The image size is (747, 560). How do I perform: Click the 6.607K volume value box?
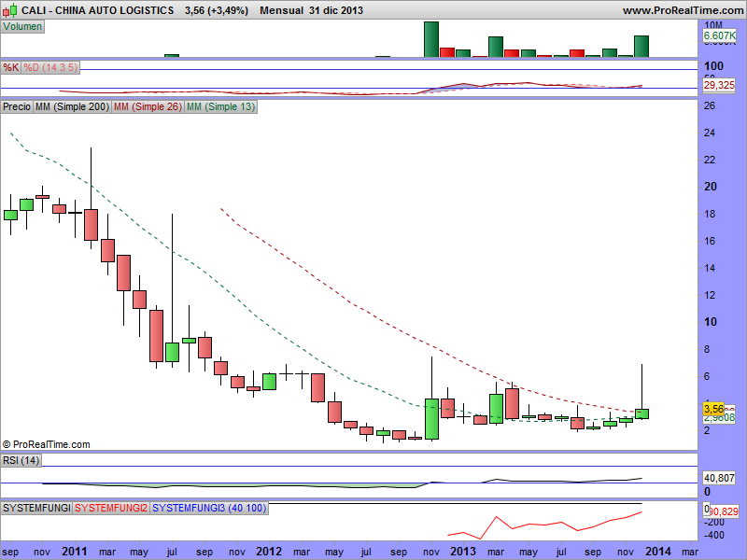[x=719, y=35]
